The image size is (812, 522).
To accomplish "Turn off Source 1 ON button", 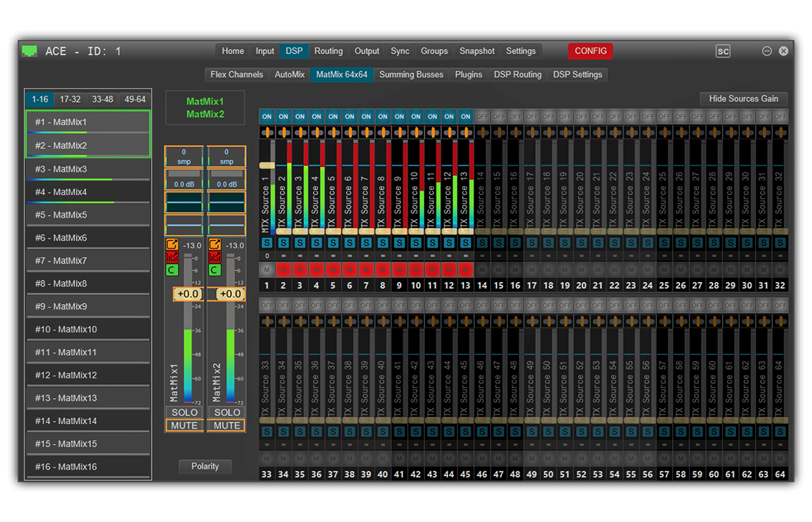I will 267,116.
